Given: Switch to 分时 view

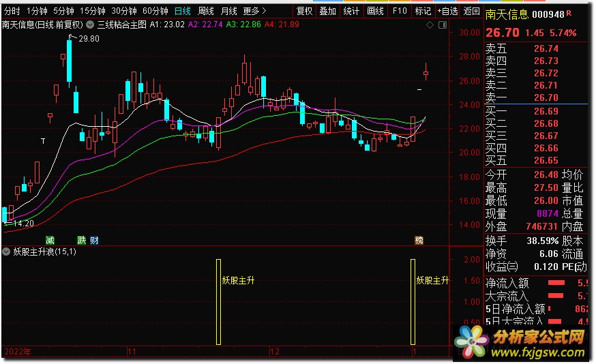Looking at the screenshot, I should (x=12, y=11).
